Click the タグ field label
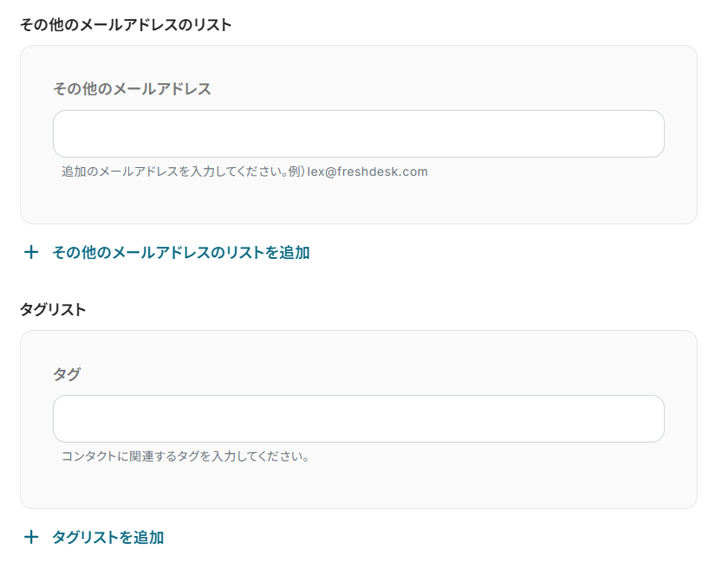Image resolution: width=728 pixels, height=575 pixels. [x=67, y=373]
